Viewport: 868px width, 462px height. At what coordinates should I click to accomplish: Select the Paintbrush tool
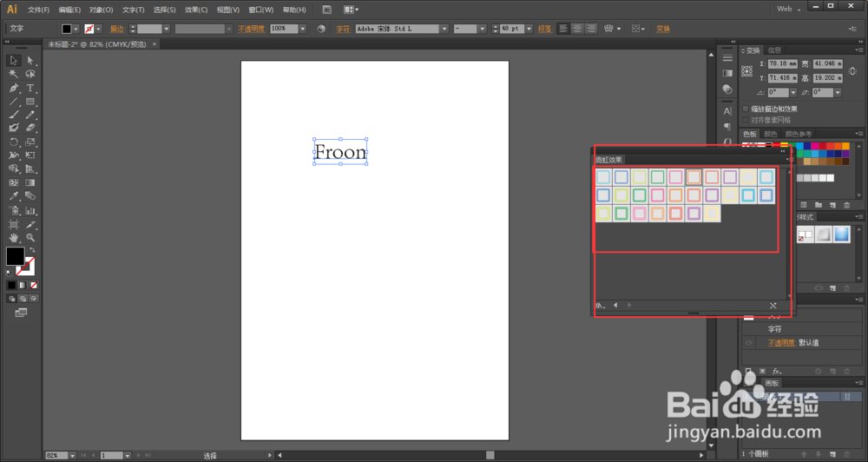pyautogui.click(x=14, y=115)
